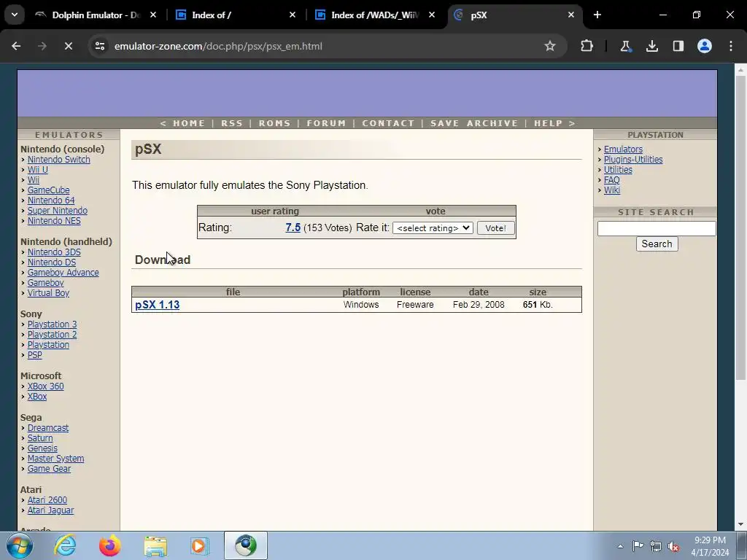Open the Windows Start button
Screen dimensions: 747x560
(20, 545)
